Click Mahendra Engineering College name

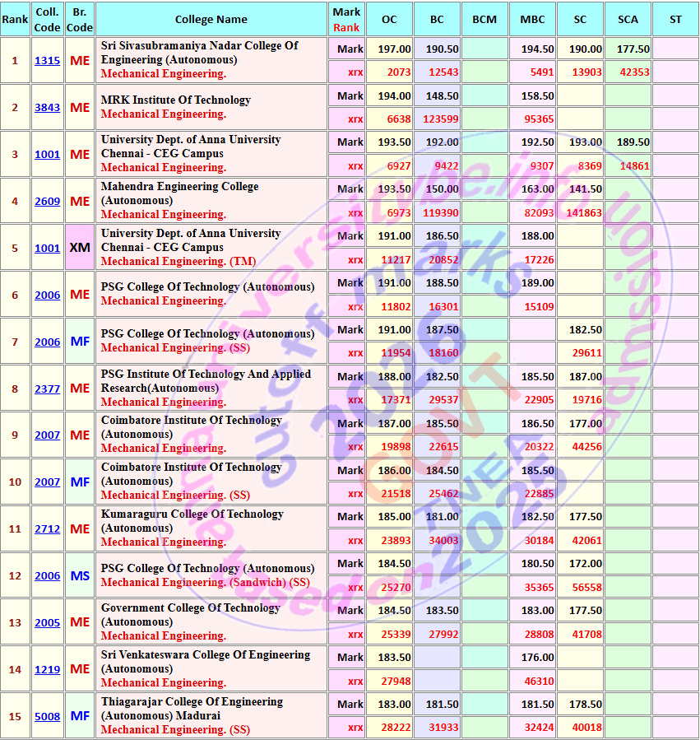click(179, 193)
